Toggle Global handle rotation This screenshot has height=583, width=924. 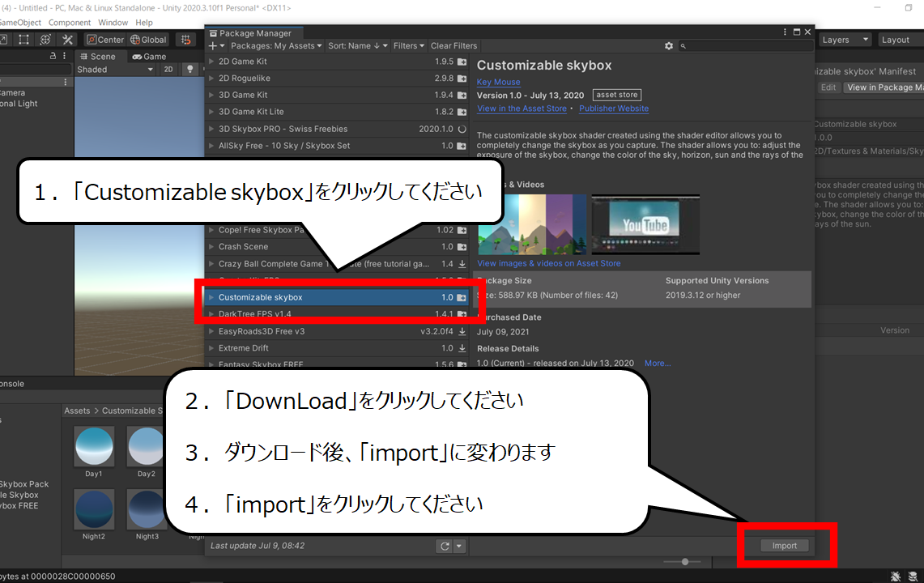[x=148, y=40]
